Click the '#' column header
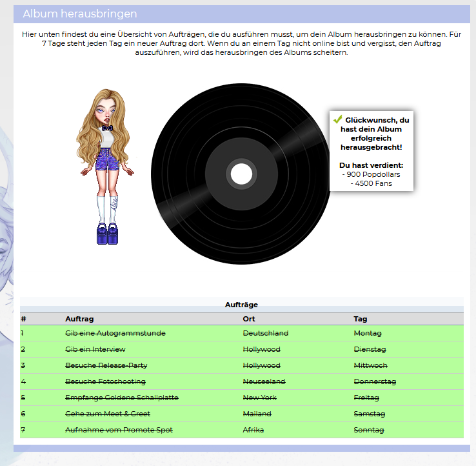Screen dimensions: 476x466 click(x=23, y=319)
